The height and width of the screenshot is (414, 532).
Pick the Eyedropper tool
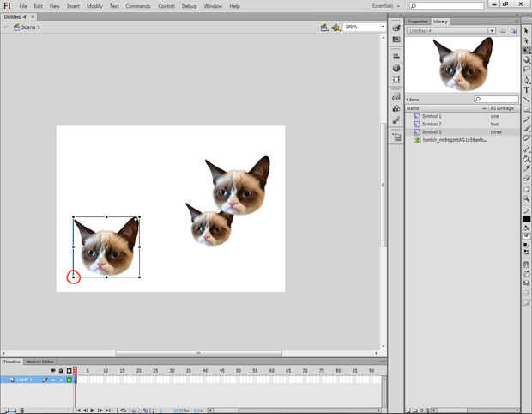[526, 168]
